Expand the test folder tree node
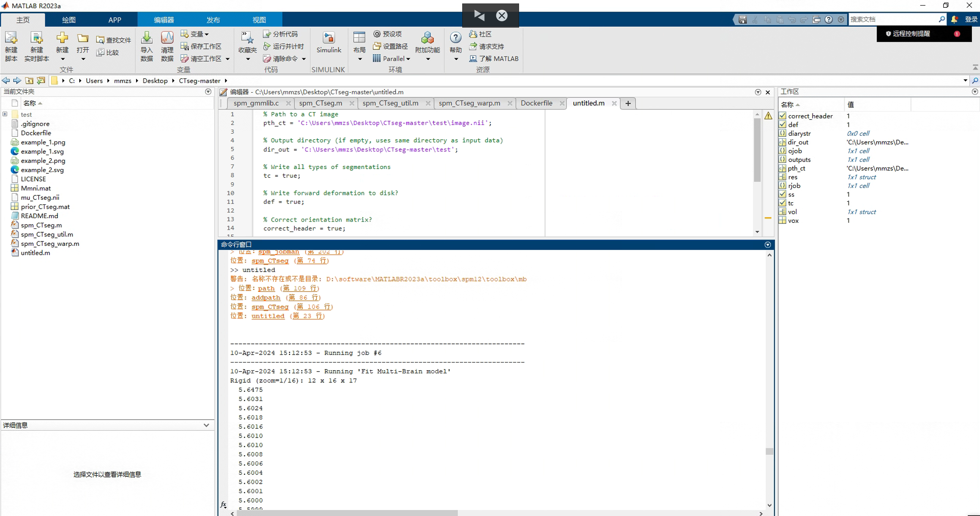 [x=5, y=114]
